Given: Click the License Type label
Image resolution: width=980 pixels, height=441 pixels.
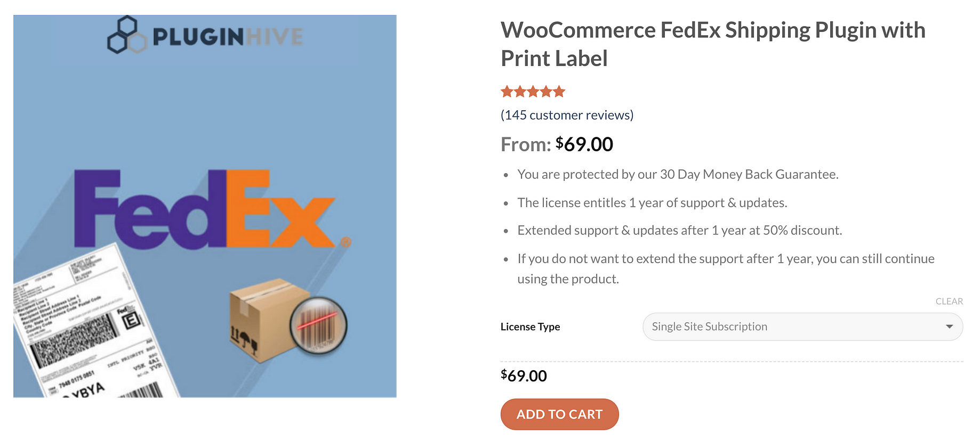Looking at the screenshot, I should click(x=530, y=326).
